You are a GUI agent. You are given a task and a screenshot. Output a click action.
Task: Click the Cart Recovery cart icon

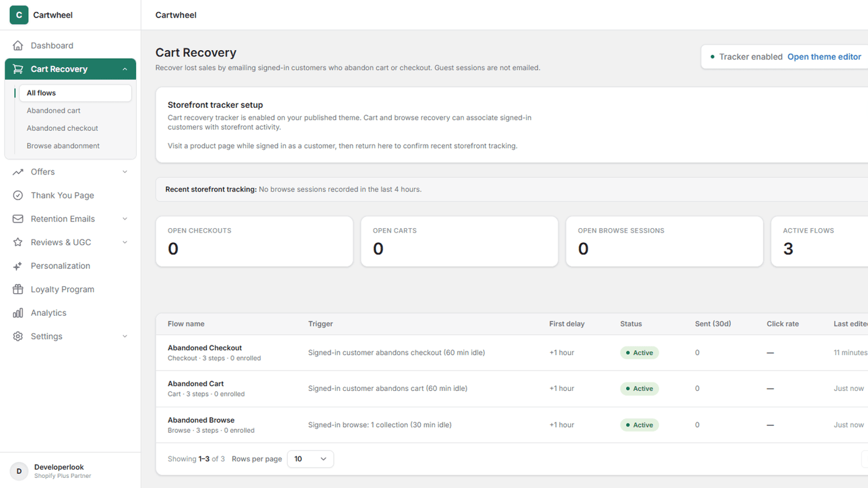click(x=18, y=69)
